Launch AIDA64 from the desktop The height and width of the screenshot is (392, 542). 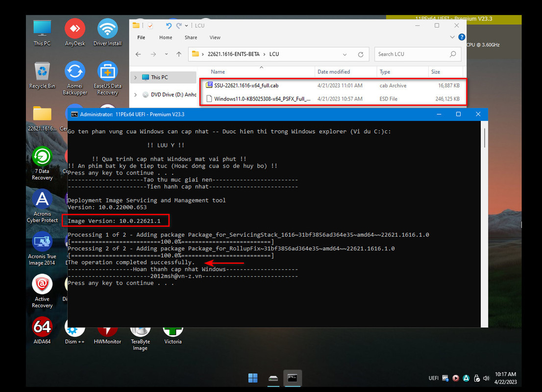click(42, 331)
